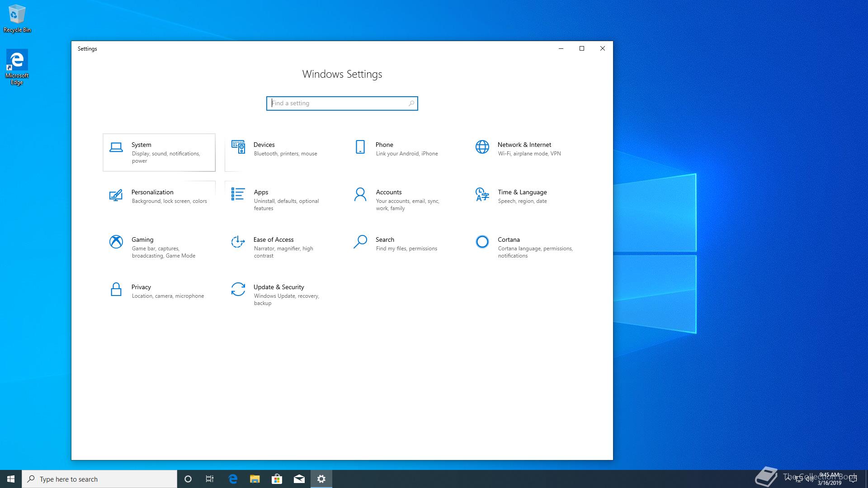
Task: Click 'Find my files, permissions' text
Action: tap(406, 249)
